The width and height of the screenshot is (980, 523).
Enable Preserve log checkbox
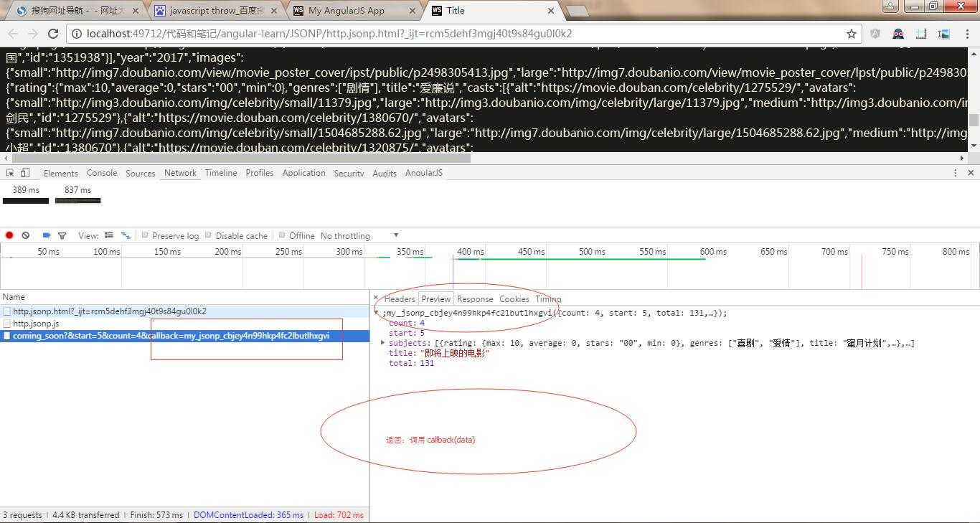(145, 235)
